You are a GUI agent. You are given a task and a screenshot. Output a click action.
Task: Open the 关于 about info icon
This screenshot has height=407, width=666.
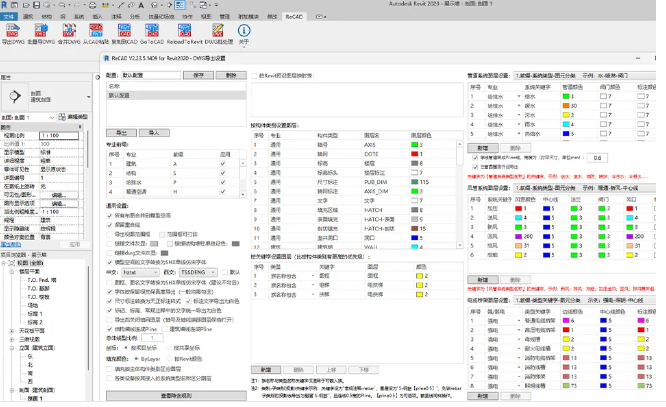coord(244,31)
